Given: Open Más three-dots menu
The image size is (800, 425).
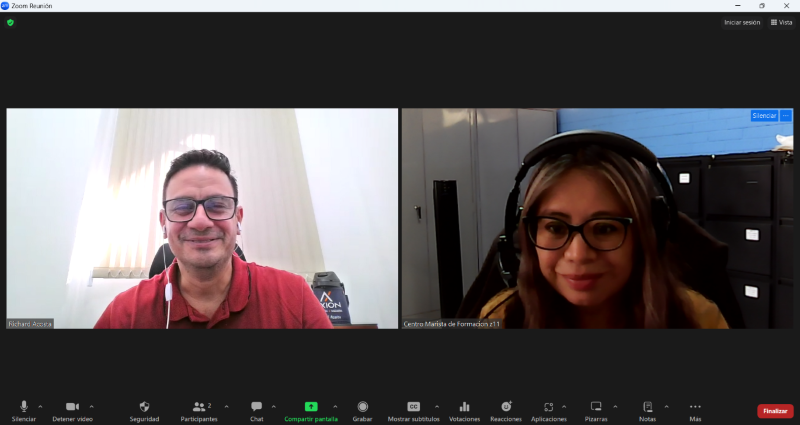Looking at the screenshot, I should [x=695, y=411].
